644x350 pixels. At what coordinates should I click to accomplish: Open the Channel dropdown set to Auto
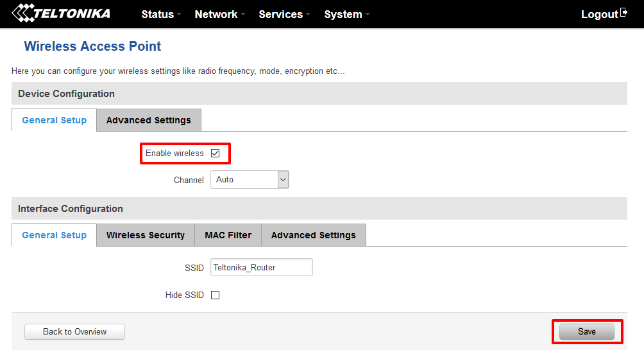(250, 180)
